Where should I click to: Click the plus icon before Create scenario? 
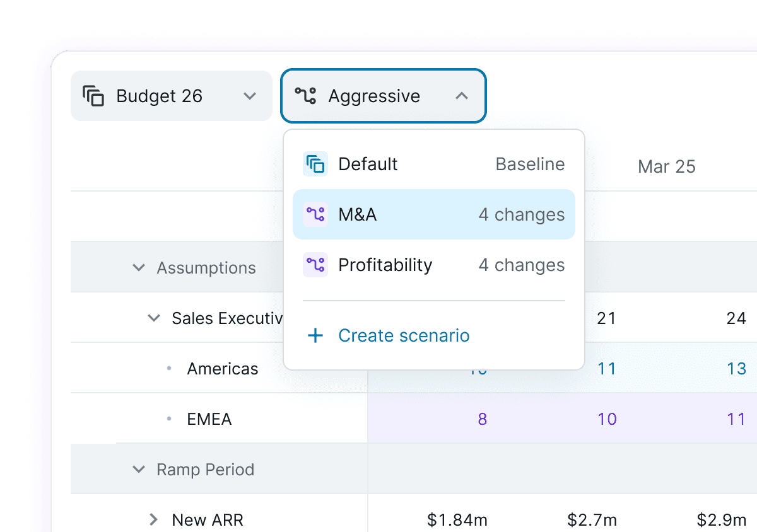315,335
